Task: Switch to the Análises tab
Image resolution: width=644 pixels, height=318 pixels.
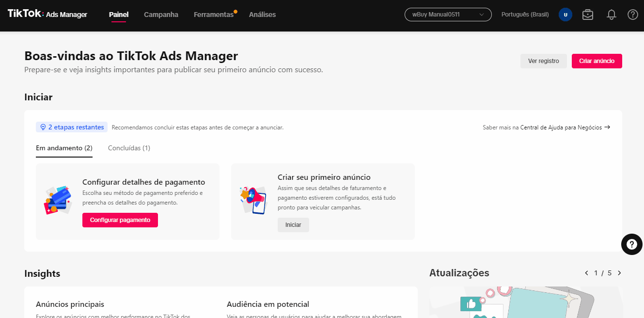Action: [x=262, y=15]
